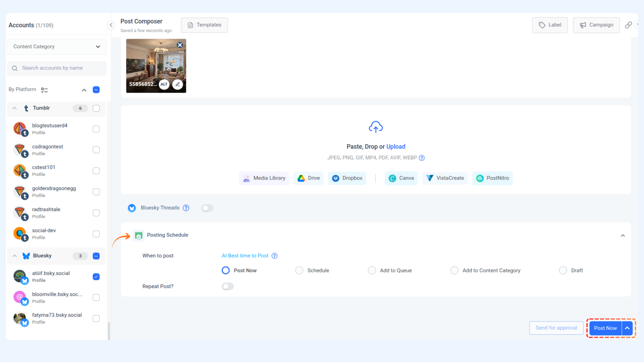644x362 pixels.
Task: Toggle the Bluesky Threads switch
Action: [207, 208]
